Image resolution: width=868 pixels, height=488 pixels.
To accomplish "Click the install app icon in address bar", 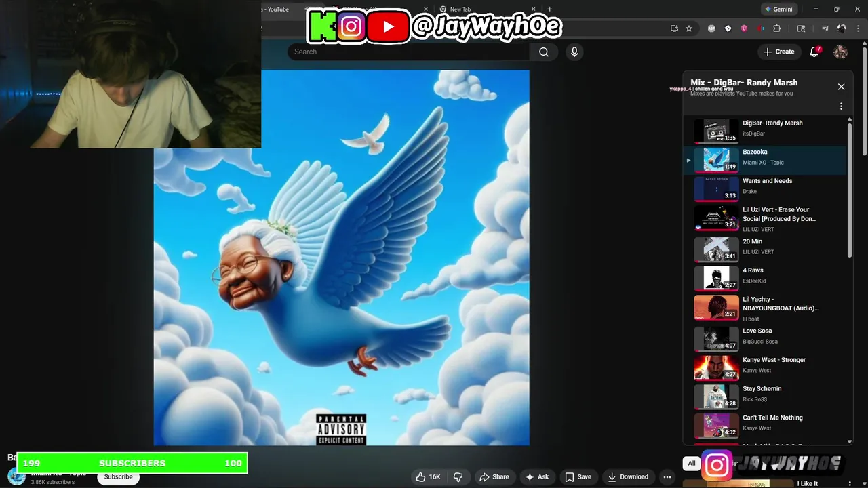I will click(674, 28).
